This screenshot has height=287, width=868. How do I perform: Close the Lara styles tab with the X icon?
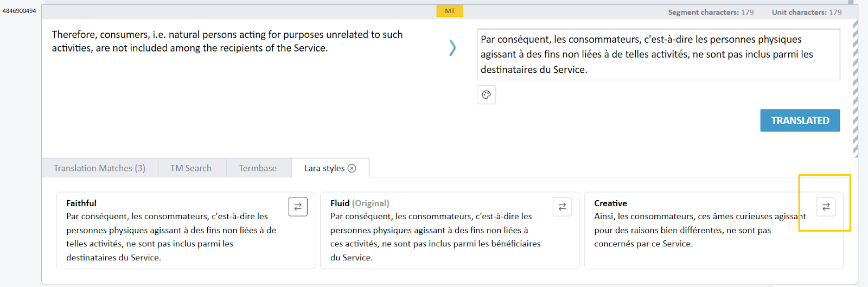(352, 168)
